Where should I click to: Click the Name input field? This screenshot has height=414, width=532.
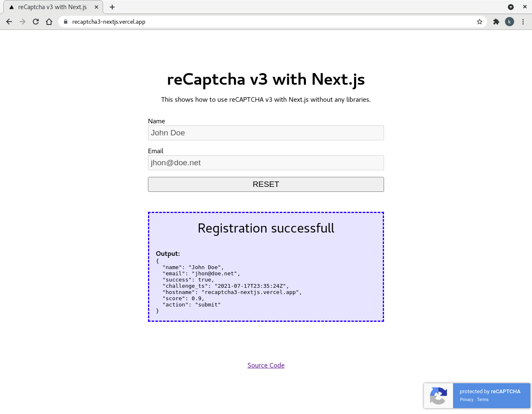[x=266, y=133]
